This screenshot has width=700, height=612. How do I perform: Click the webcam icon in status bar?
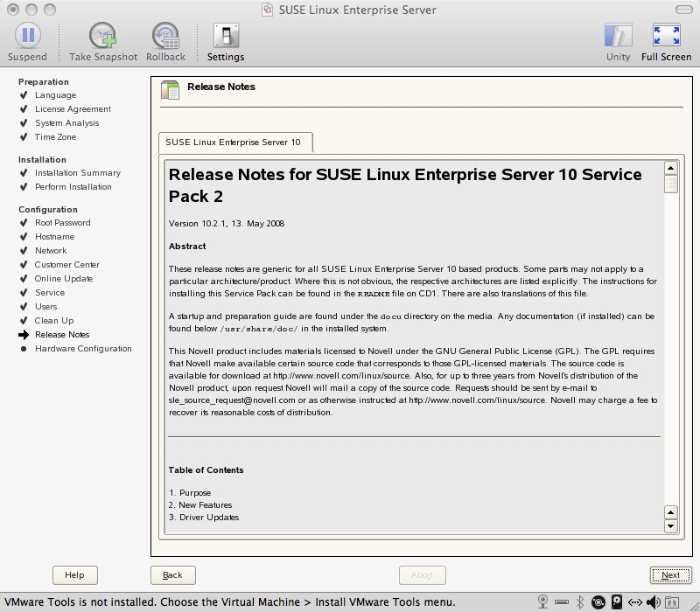pos(542,602)
